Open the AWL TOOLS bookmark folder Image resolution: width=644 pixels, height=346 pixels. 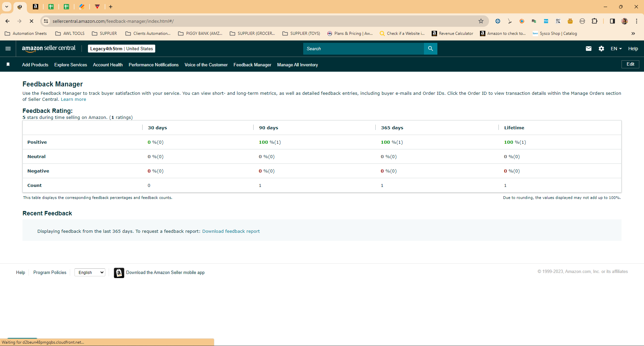pyautogui.click(x=70, y=33)
